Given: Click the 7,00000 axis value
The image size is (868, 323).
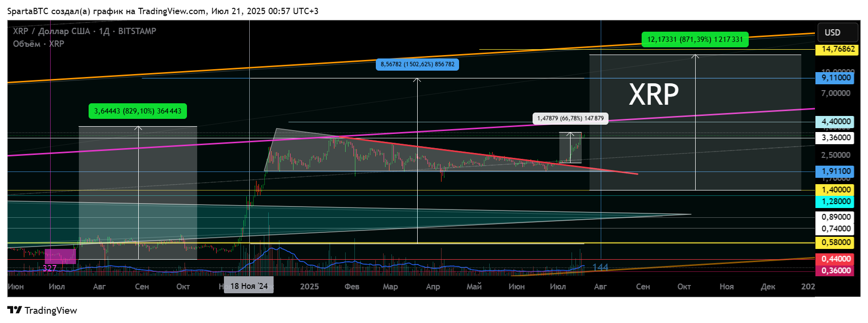Looking at the screenshot, I should (836, 93).
